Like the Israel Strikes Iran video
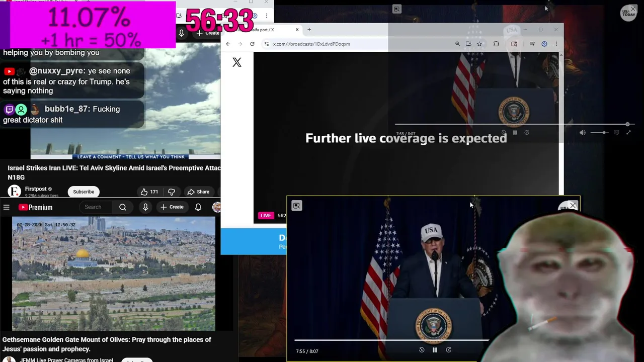 (149, 192)
